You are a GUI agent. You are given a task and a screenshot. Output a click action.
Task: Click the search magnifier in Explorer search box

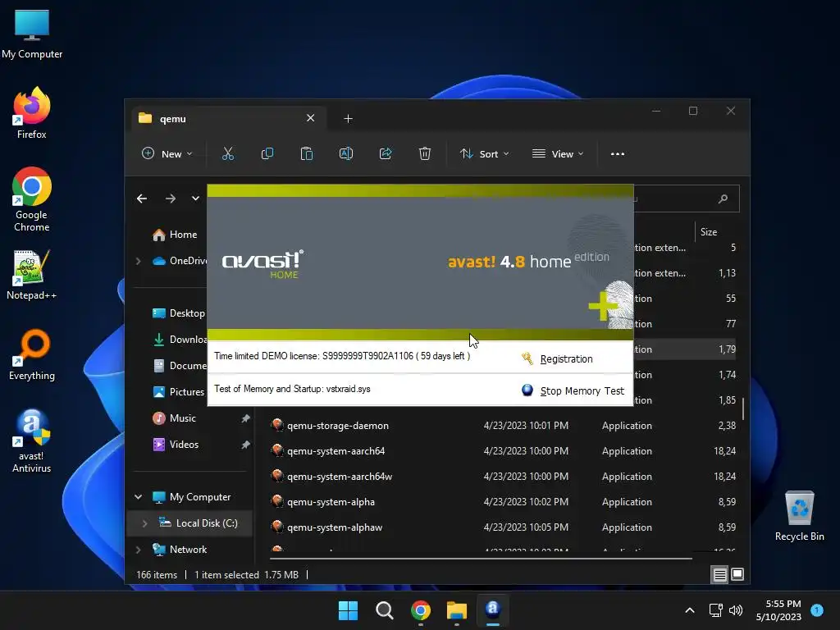click(723, 199)
